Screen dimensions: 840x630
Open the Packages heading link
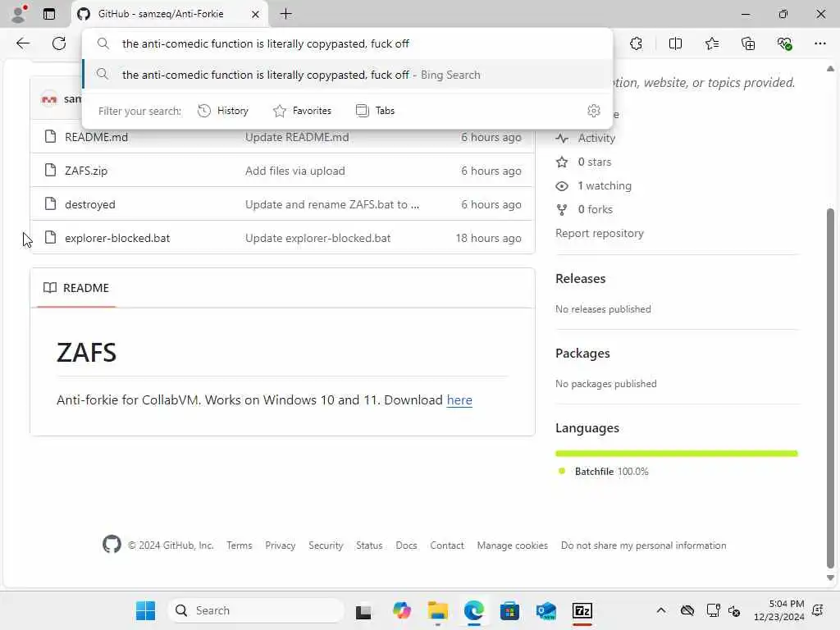click(582, 354)
